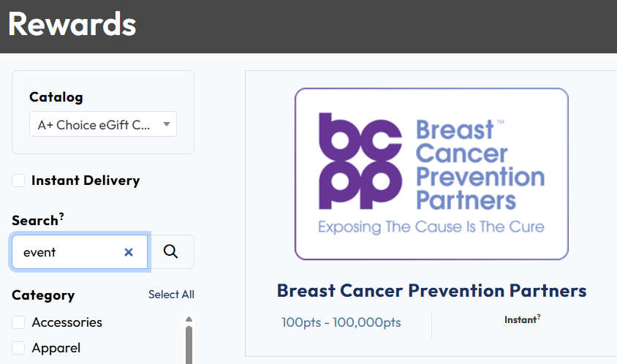Click the Catalog label text
This screenshot has width=617, height=364.
56,96
